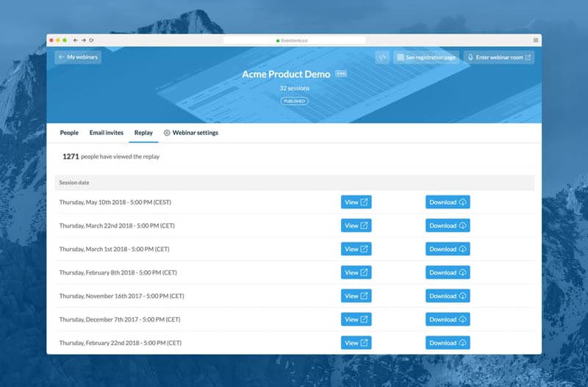
Task: Switch to the Email invites tab
Action: click(x=107, y=133)
